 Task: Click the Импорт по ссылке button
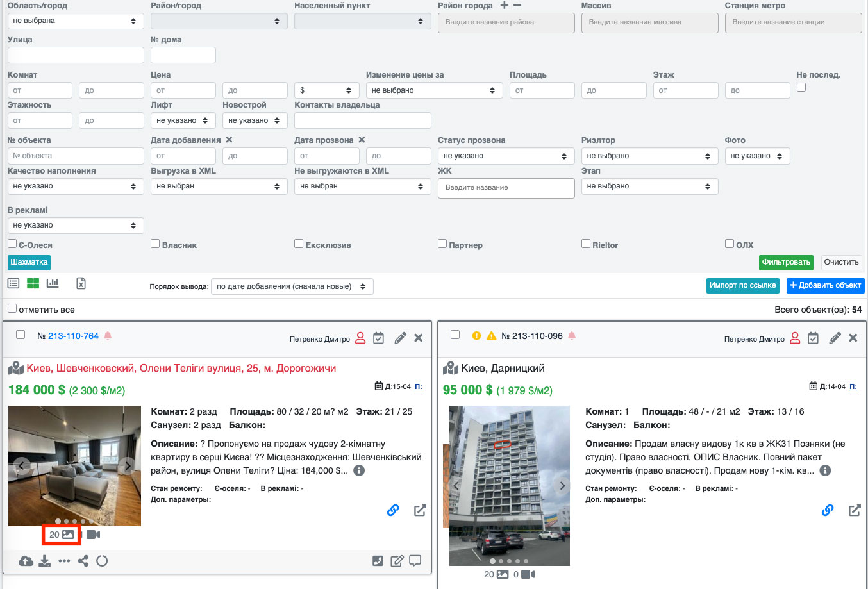pyautogui.click(x=743, y=285)
